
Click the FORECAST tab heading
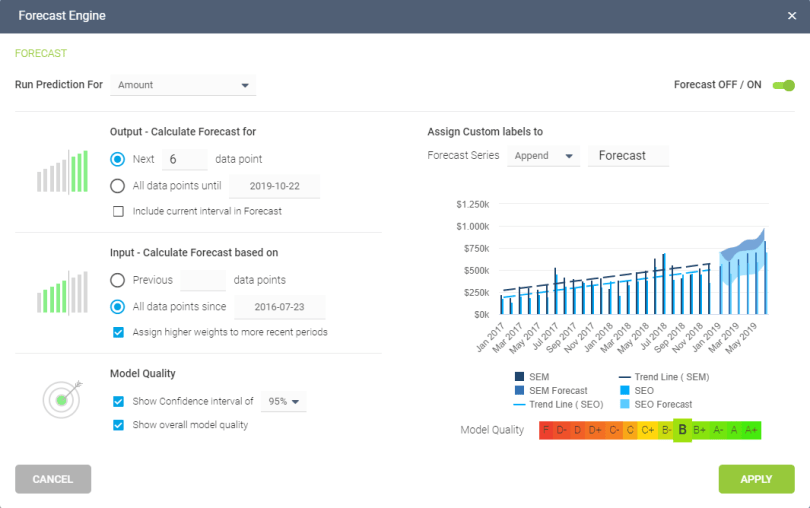pos(41,53)
